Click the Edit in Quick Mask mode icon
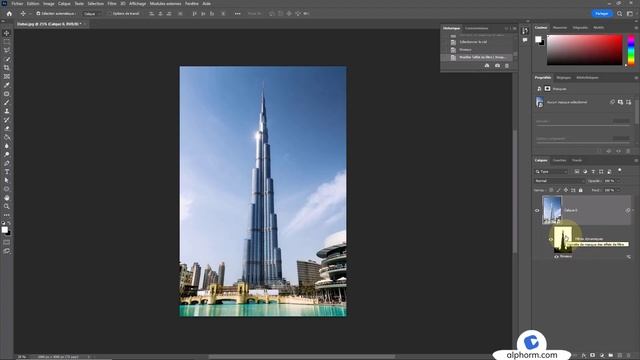 click(x=7, y=242)
